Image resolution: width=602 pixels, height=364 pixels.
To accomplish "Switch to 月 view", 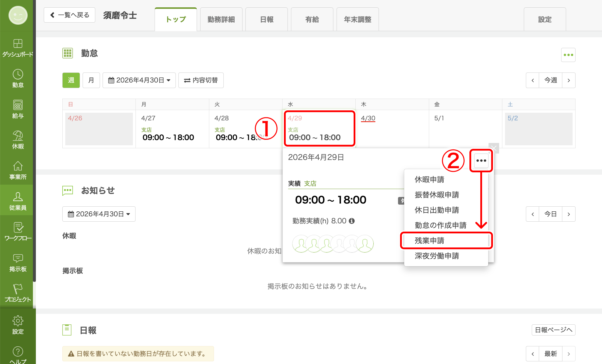I will coord(91,80).
